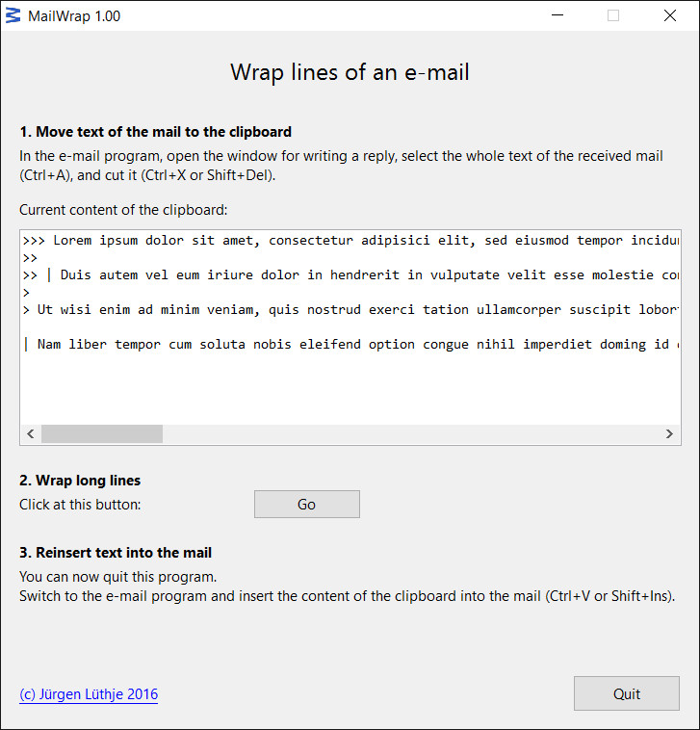Screen dimensions: 700x730
Task: Place cursor in the 'Nam liber tempor' line
Action: coord(350,345)
